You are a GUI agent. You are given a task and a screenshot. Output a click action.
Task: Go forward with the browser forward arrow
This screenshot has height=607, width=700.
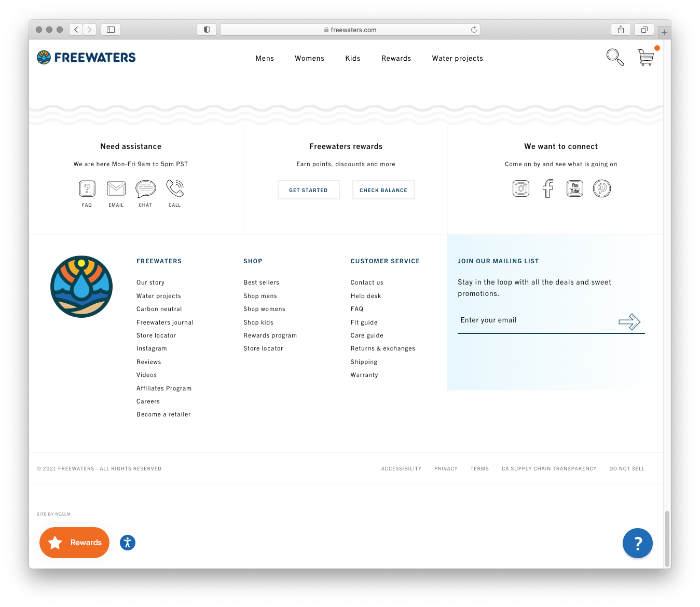90,30
